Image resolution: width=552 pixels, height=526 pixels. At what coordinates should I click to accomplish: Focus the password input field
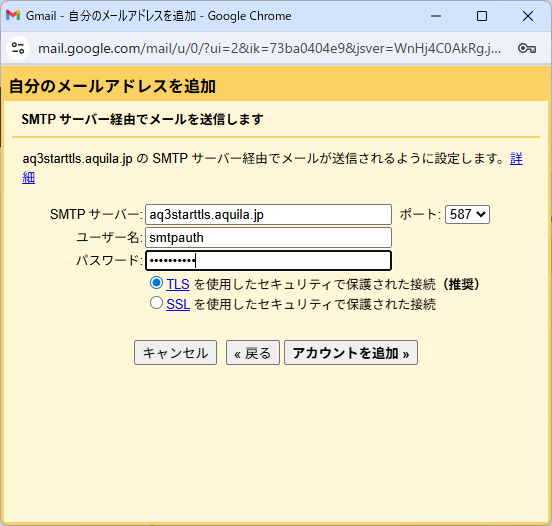pos(268,261)
